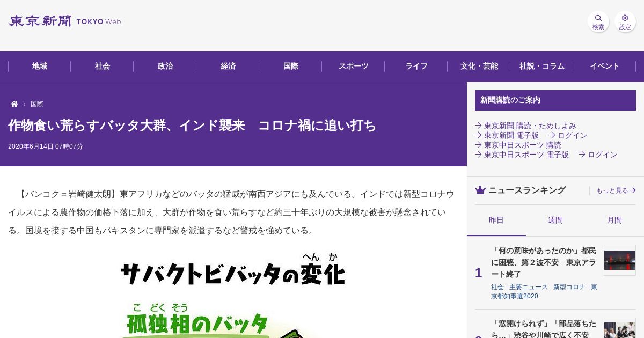Open article 「窓開けられず」「部品落ちたら…」
This screenshot has width=644, height=338.
pos(543,329)
